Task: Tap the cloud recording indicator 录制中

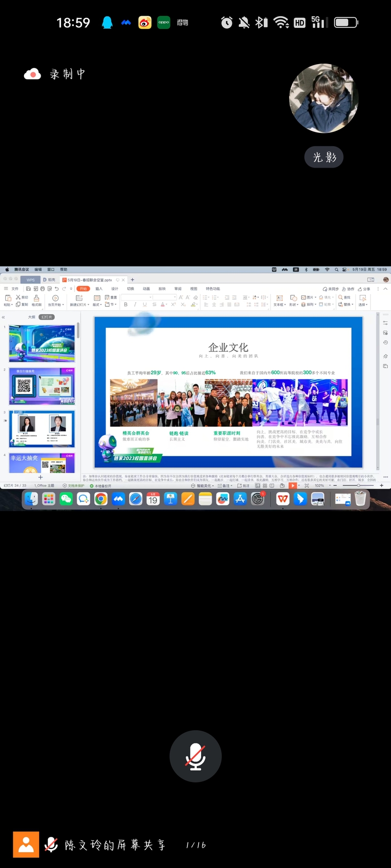Action: [x=55, y=74]
